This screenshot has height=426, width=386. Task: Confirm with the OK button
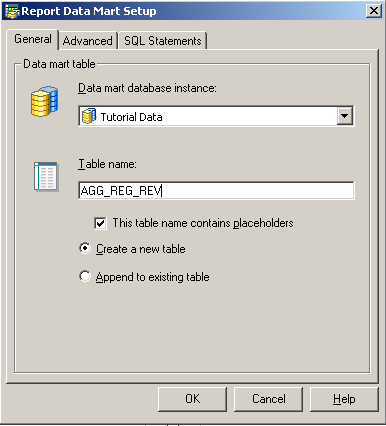coord(192,399)
